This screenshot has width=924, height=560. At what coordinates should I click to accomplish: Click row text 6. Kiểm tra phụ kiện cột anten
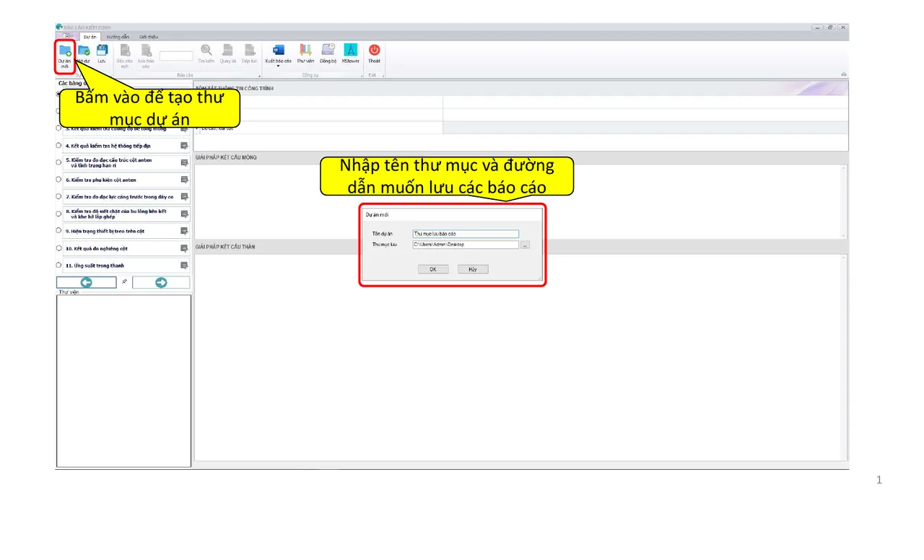point(101,180)
